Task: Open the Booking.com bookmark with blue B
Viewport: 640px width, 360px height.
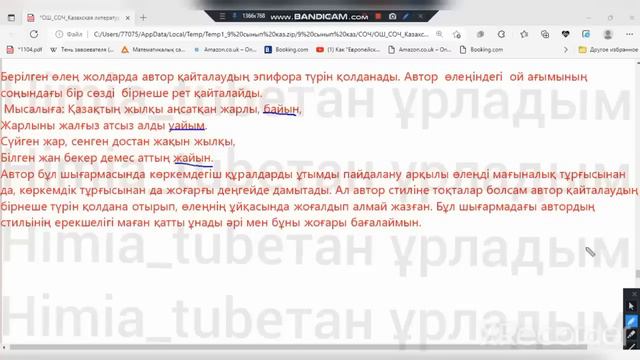Action: click(x=287, y=49)
